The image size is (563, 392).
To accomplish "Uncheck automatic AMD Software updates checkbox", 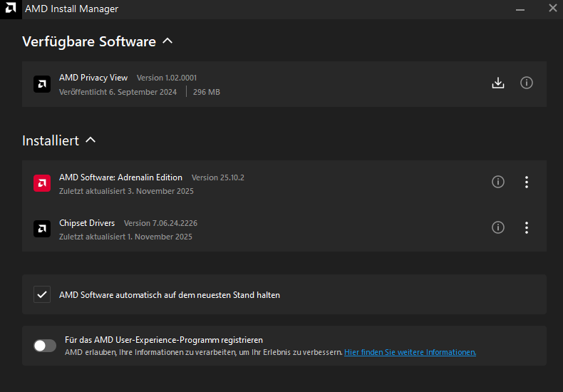I will tap(42, 294).
